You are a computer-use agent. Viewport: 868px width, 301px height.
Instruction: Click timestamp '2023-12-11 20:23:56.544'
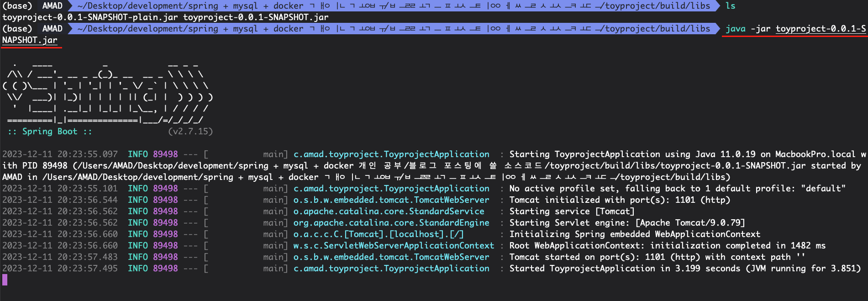60,200
